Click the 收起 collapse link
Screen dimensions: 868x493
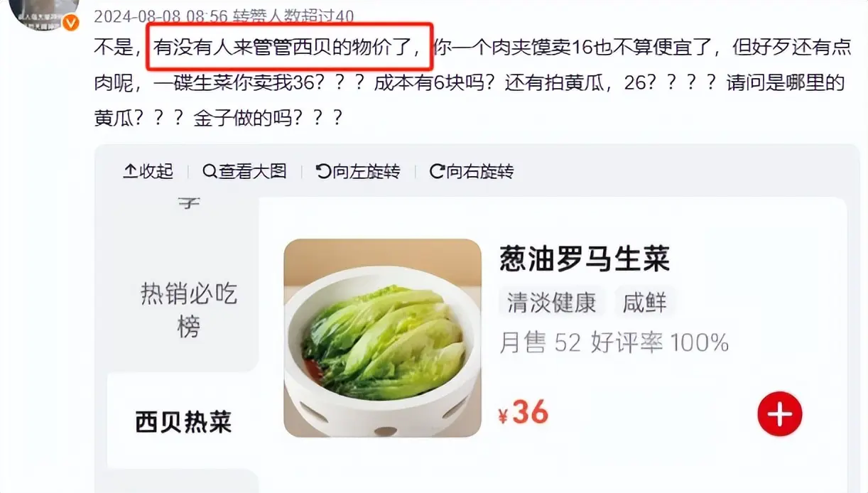pos(148,171)
